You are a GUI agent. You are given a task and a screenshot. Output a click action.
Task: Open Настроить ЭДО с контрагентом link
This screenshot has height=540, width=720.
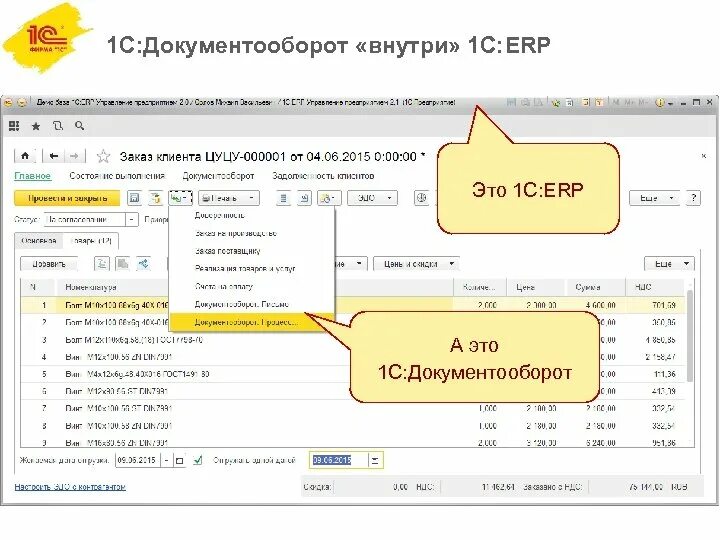(70, 487)
